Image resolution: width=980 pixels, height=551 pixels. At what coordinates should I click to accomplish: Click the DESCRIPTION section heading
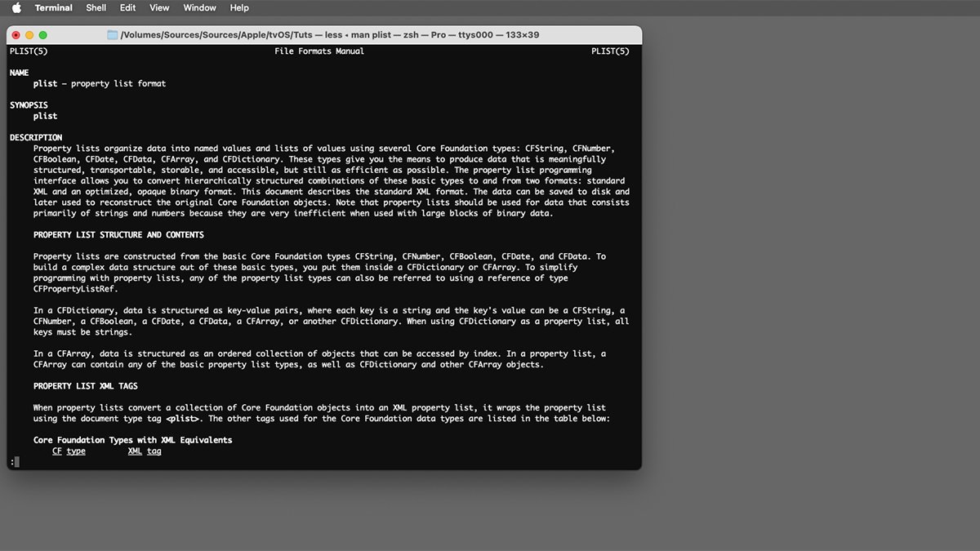coord(36,137)
